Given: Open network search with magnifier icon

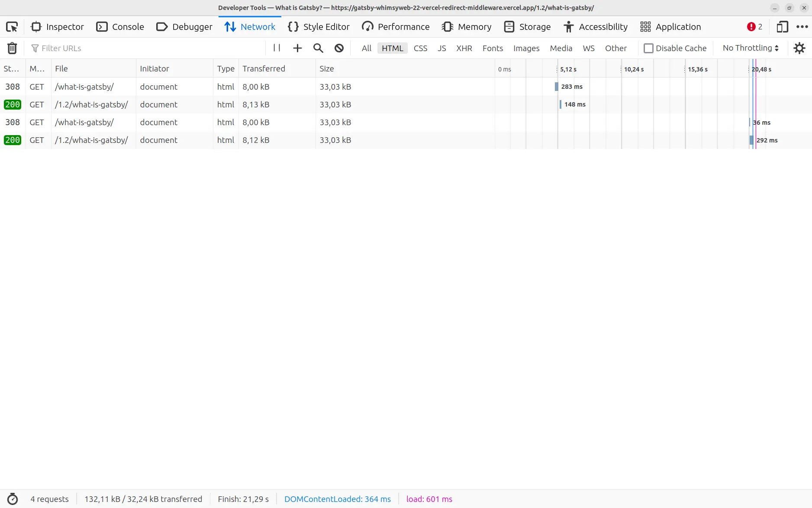Looking at the screenshot, I should [x=318, y=48].
